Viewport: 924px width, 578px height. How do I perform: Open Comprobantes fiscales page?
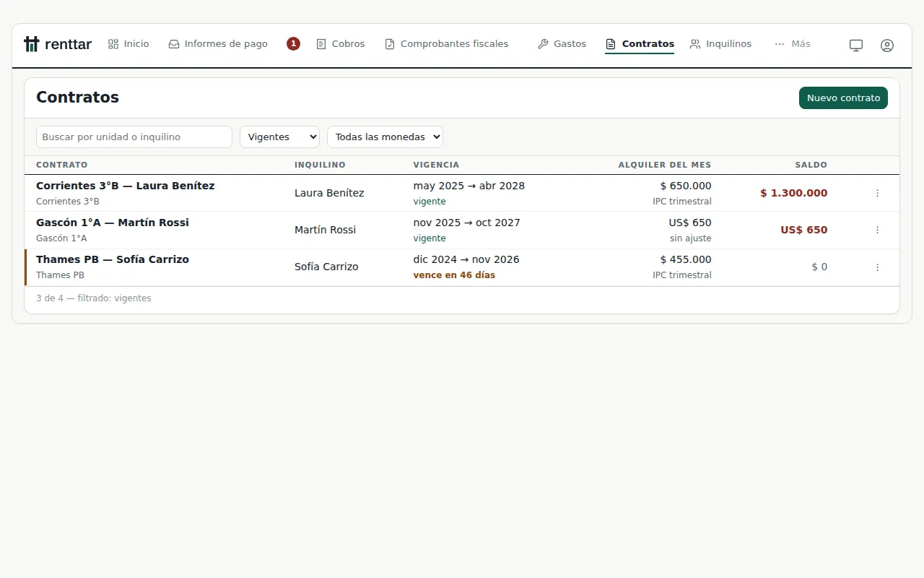[446, 44]
